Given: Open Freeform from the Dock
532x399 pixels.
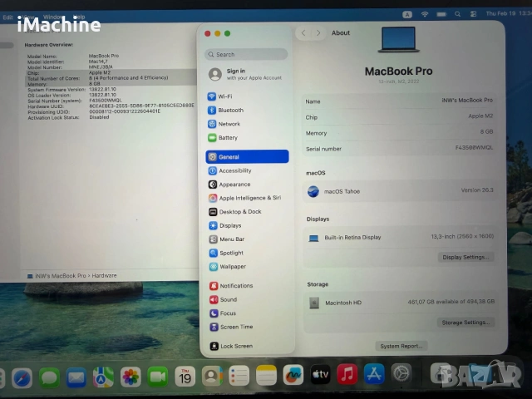Looking at the screenshot, I should coord(293,375).
